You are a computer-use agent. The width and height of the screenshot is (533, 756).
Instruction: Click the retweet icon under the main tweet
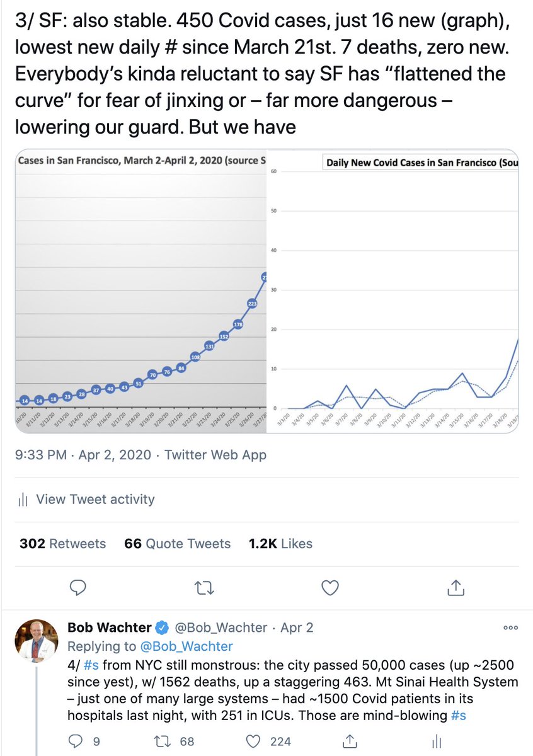point(203,588)
